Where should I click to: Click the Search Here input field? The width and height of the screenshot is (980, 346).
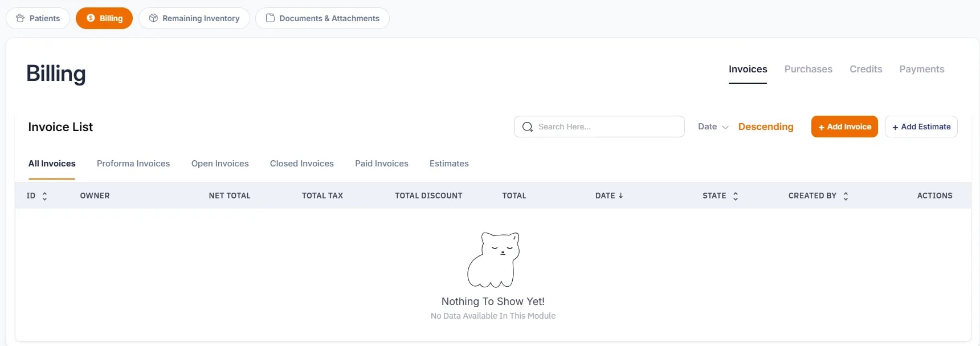[599, 127]
